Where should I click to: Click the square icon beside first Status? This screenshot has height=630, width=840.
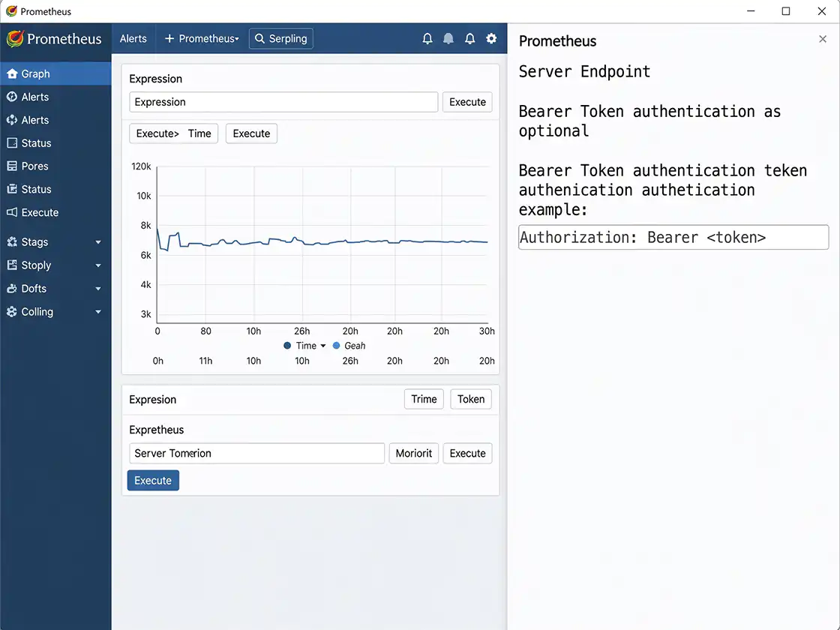tap(12, 143)
